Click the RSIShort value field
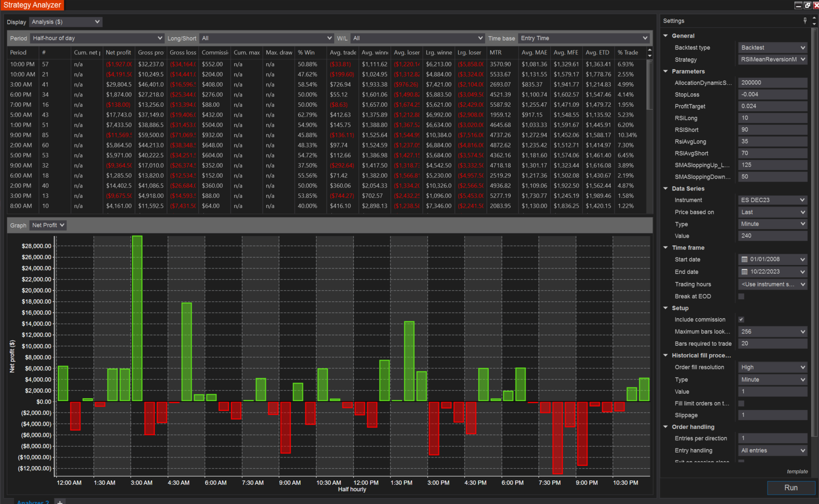Screen dimensions: 819x504 (x=773, y=130)
